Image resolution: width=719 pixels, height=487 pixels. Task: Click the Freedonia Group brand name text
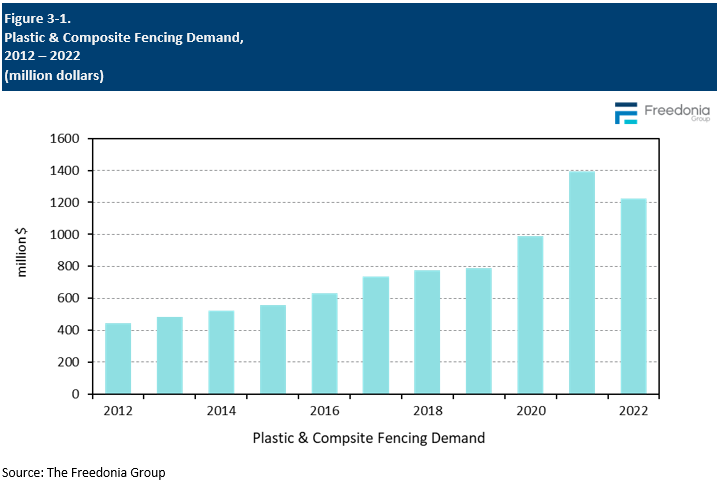pos(677,112)
